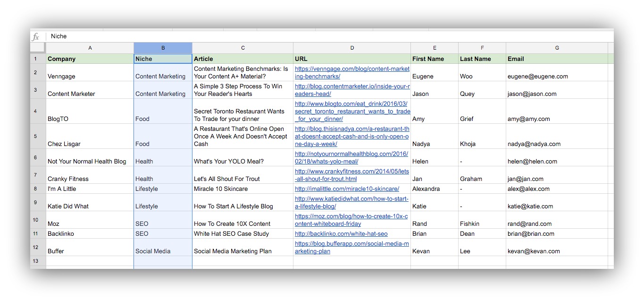The height and width of the screenshot is (301, 644).
Task: Select row 13 header number
Action: (38, 261)
